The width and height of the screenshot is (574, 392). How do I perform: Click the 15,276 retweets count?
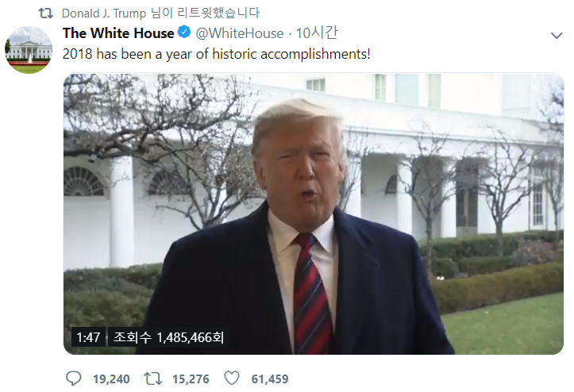pyautogui.click(x=191, y=379)
